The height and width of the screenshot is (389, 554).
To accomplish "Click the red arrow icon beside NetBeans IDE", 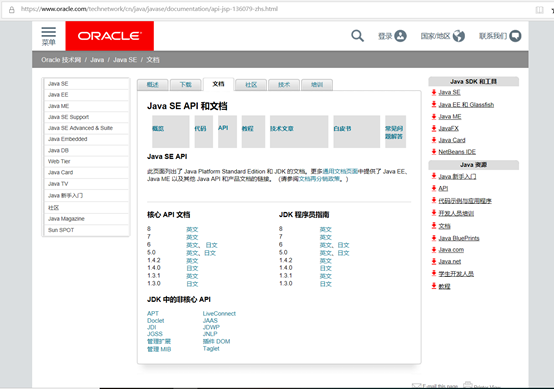I will 434,152.
